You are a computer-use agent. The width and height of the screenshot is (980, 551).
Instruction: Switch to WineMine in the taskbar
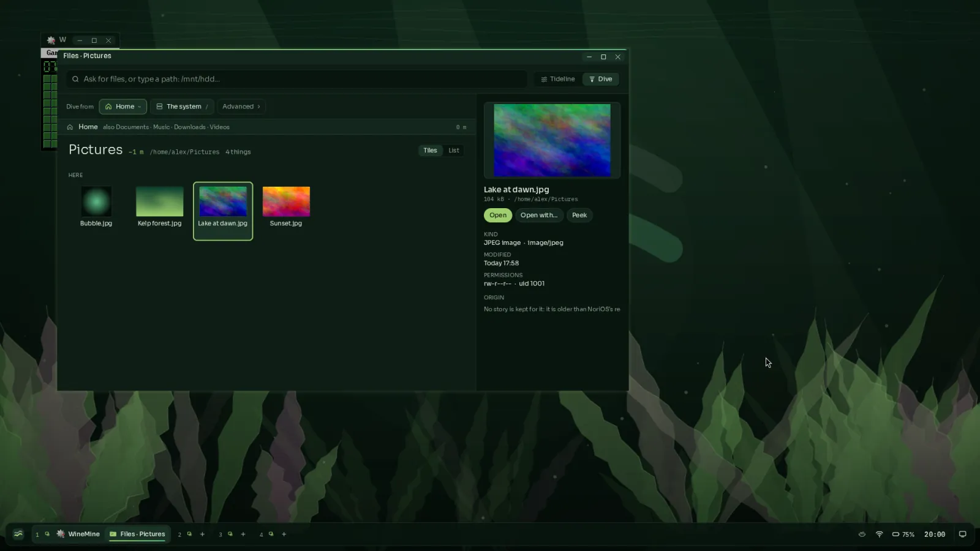[x=78, y=534]
